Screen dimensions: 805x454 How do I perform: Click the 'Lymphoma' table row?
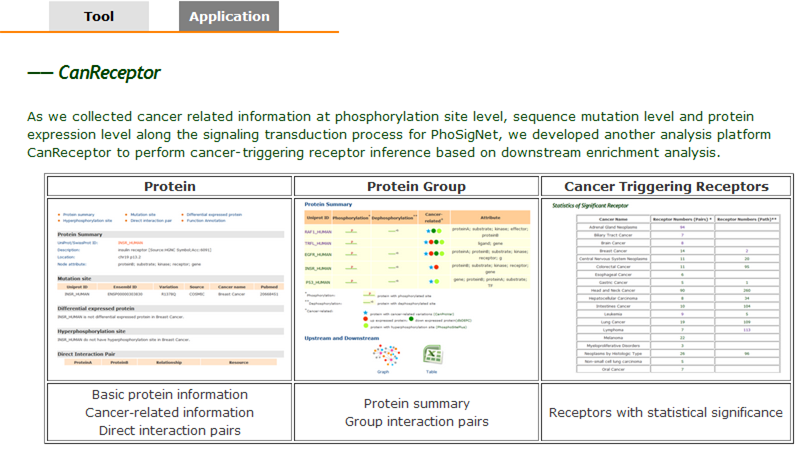coord(678,330)
